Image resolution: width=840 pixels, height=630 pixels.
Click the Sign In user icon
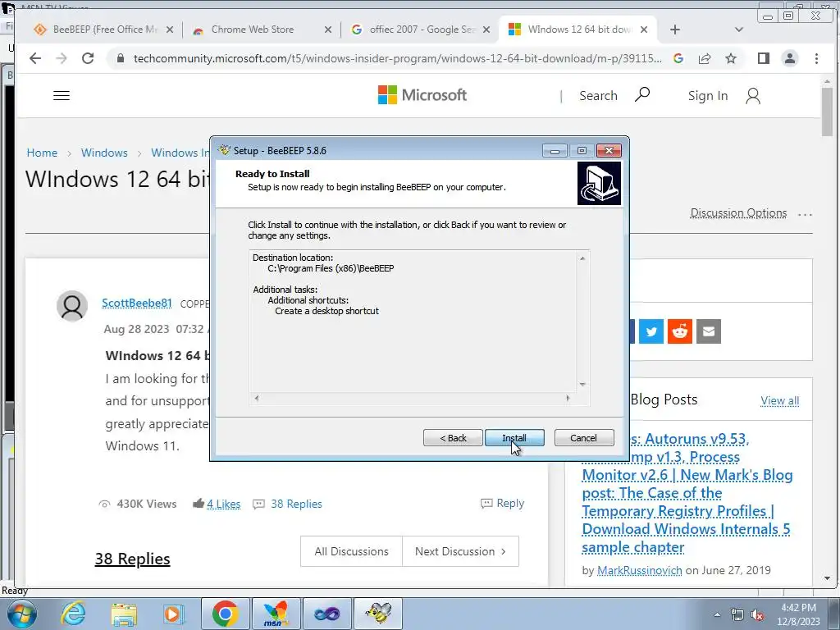click(753, 96)
